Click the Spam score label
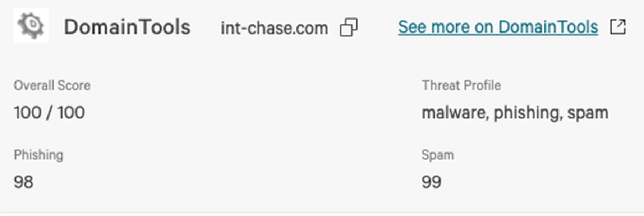644x216 pixels. pos(438,155)
